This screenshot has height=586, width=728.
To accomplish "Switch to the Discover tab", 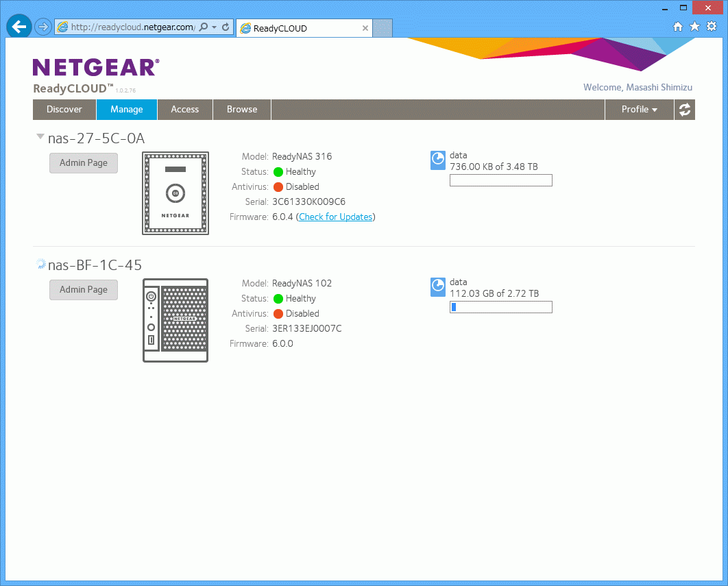I will [64, 110].
